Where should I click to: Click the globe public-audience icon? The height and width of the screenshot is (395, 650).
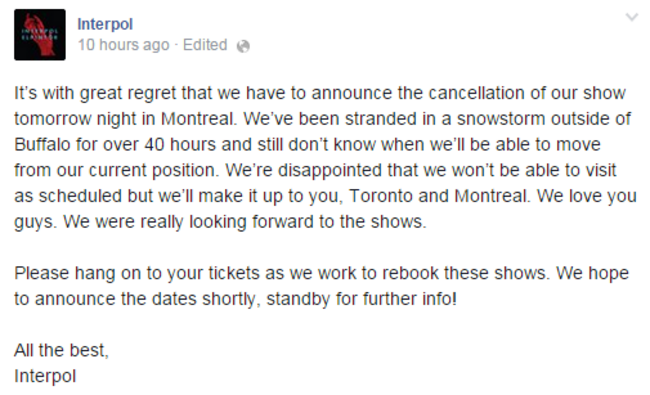(243, 46)
